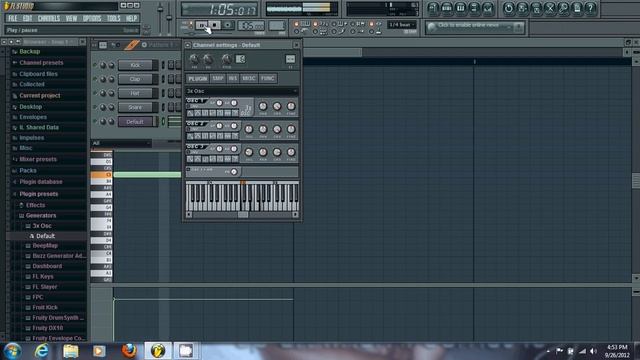Open the OPTIONS menu
Image resolution: width=640 pixels, height=360 pixels.
[x=92, y=18]
